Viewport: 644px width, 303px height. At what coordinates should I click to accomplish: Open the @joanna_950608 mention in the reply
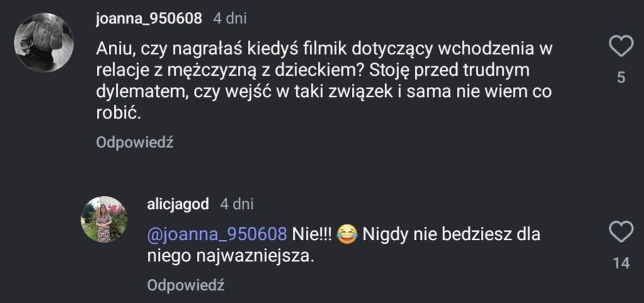217,234
